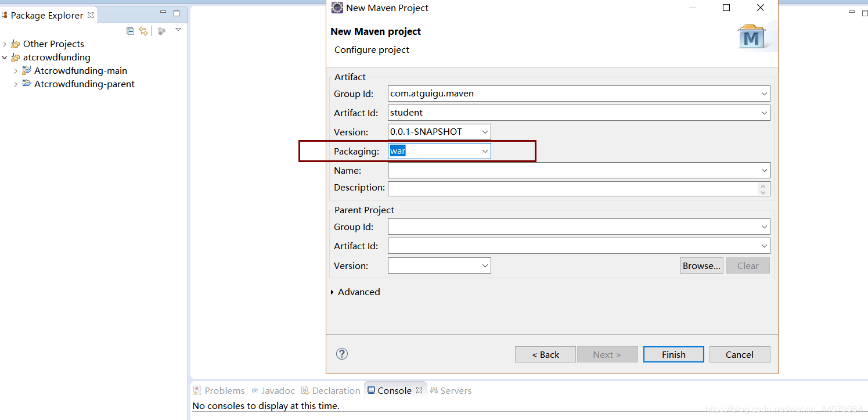Click the Atcrowdfunding-parent Maven folder icon
868x420 pixels.
click(27, 84)
